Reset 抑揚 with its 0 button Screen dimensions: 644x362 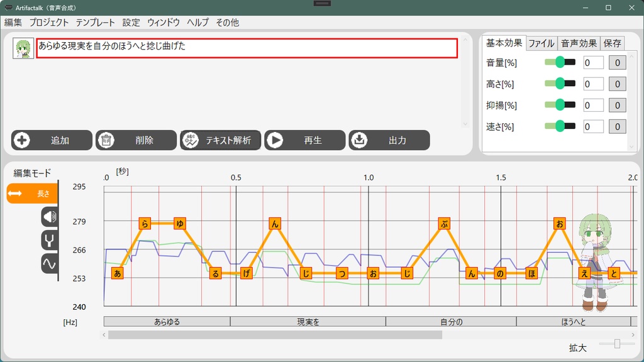(x=618, y=105)
